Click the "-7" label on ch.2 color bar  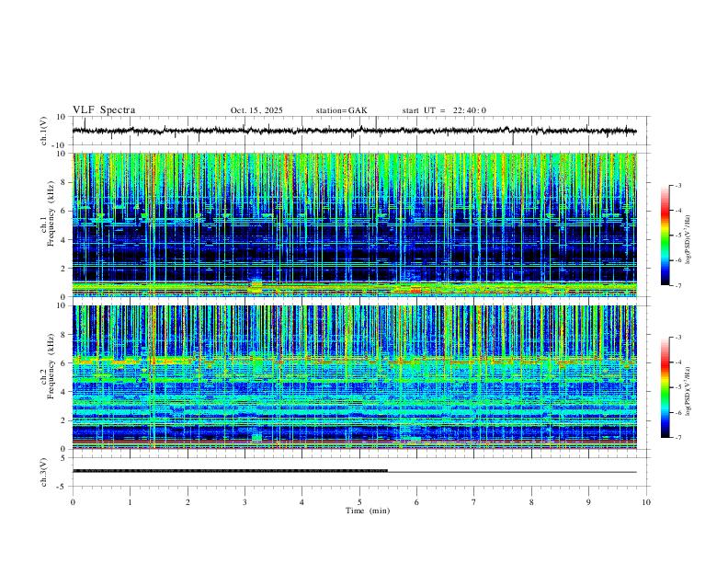(x=677, y=438)
